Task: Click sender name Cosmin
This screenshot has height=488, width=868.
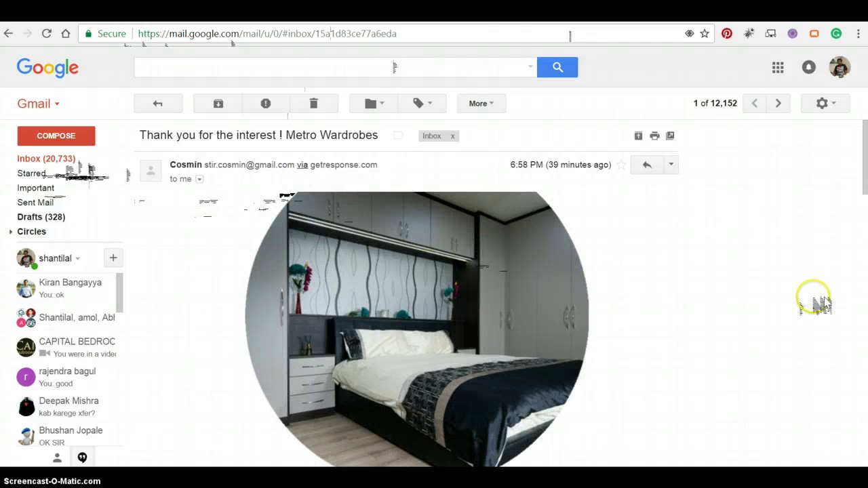Action: [x=186, y=165]
